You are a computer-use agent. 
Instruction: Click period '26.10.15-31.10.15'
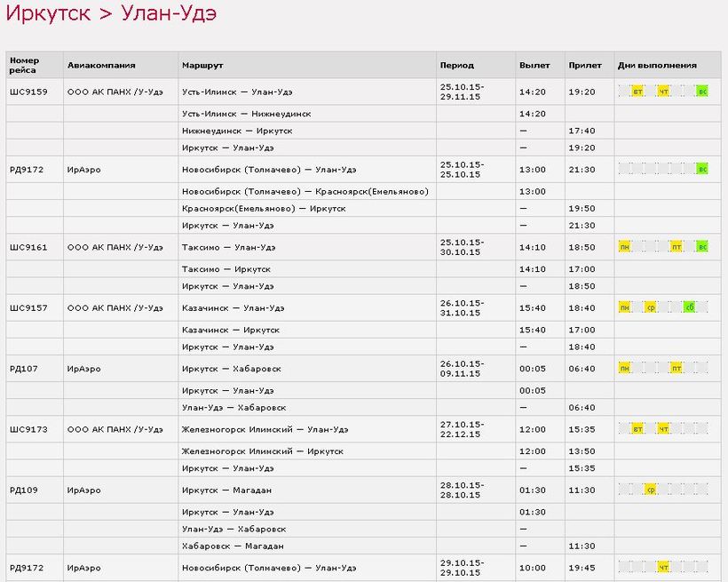click(x=462, y=307)
